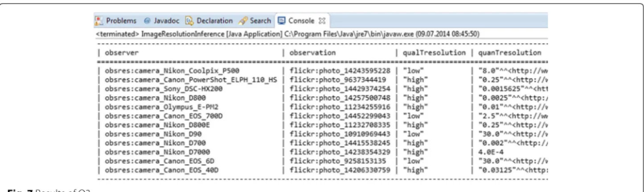
Task: Click the Javadoc @ icon
Action: (147, 20)
